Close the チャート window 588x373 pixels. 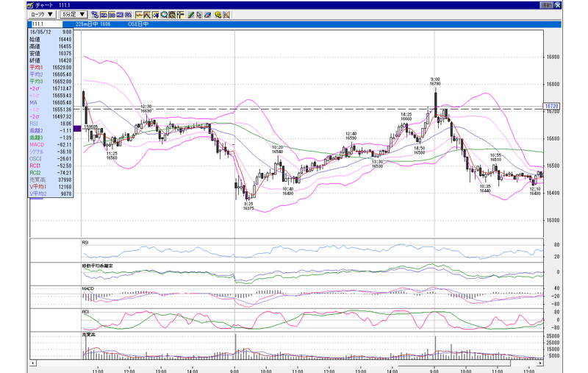click(558, 5)
